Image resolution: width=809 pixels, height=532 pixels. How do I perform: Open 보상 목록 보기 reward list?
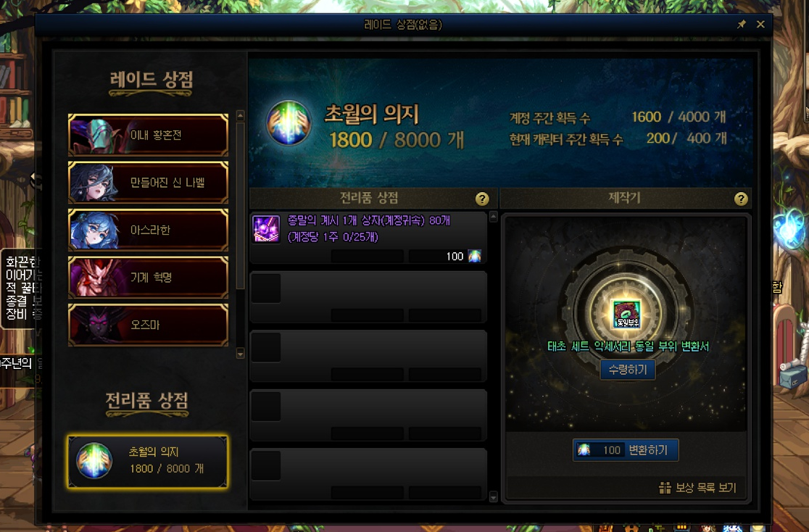click(x=697, y=488)
